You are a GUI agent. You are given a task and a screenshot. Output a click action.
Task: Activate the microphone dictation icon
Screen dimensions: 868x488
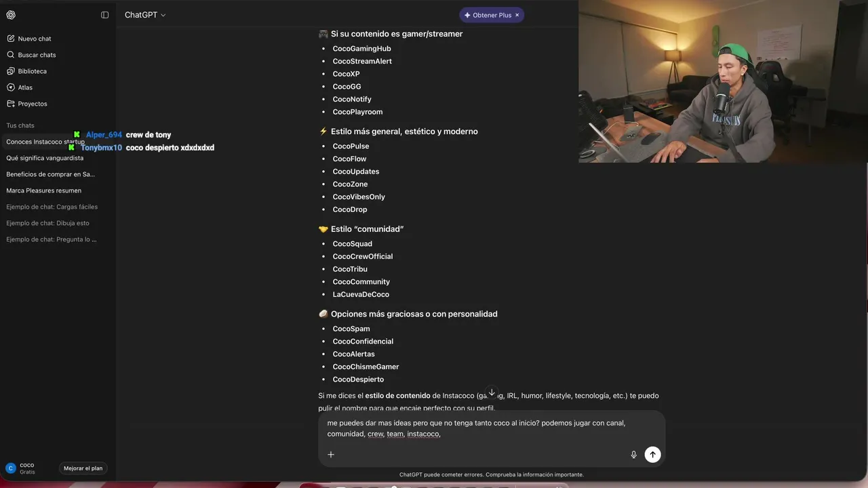point(634,455)
